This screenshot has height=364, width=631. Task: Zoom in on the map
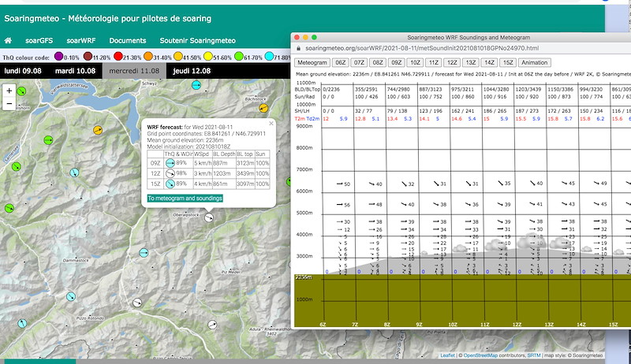point(9,91)
